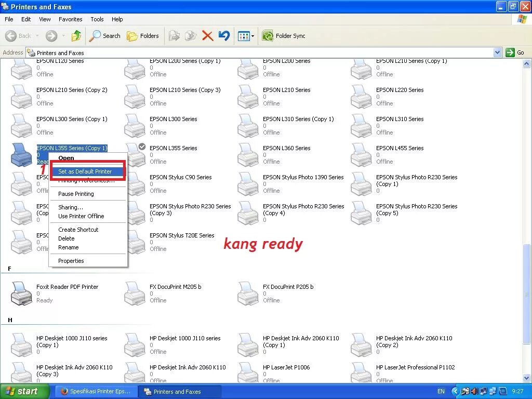Select Rename in the context menu

pos(68,247)
